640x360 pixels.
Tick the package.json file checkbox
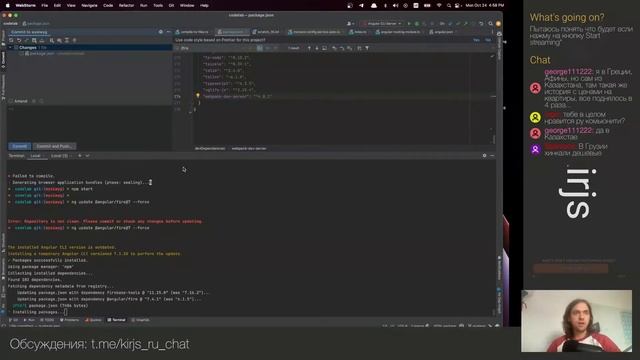(22, 53)
